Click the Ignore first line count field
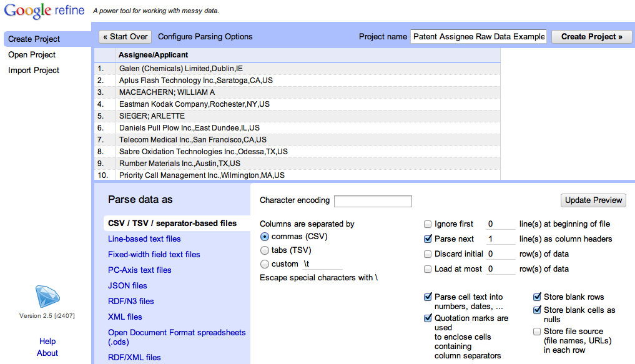The image size is (635, 364). pos(501,224)
